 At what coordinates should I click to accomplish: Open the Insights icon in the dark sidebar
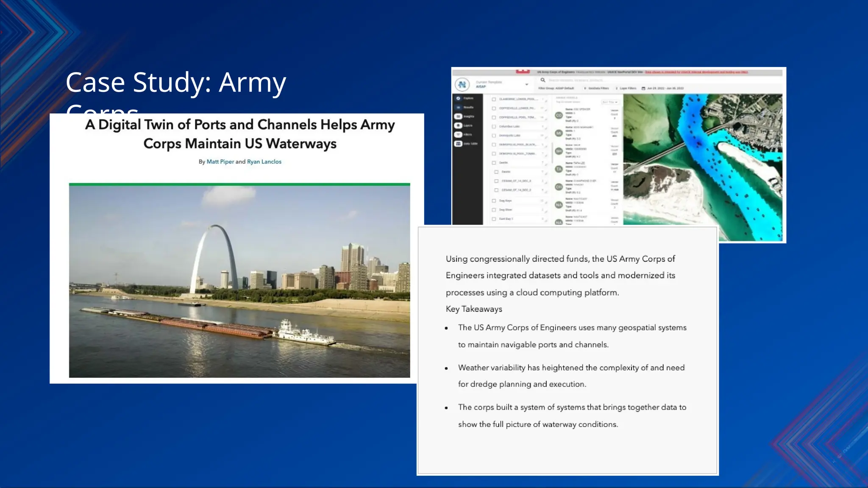[x=458, y=116]
